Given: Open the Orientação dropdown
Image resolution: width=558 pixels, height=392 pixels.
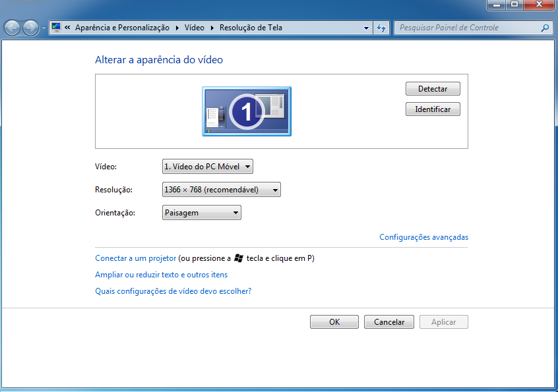Looking at the screenshot, I should click(x=201, y=213).
